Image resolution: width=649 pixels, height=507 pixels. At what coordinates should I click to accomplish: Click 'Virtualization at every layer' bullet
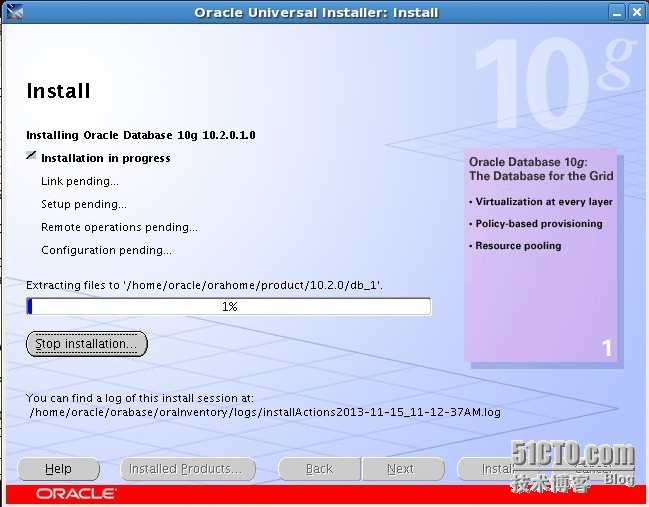click(x=541, y=202)
